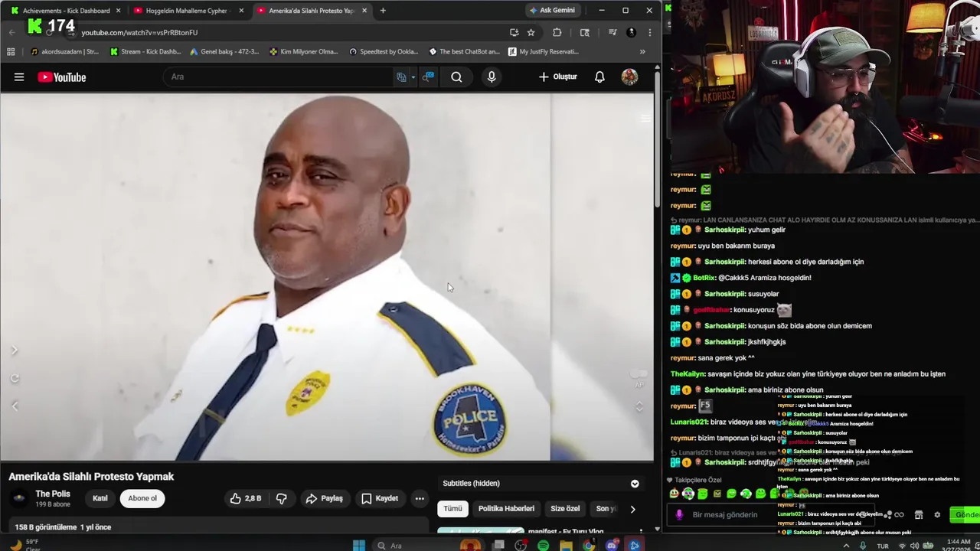Open the Kim Milyoner Olmak bookmark

304,52
